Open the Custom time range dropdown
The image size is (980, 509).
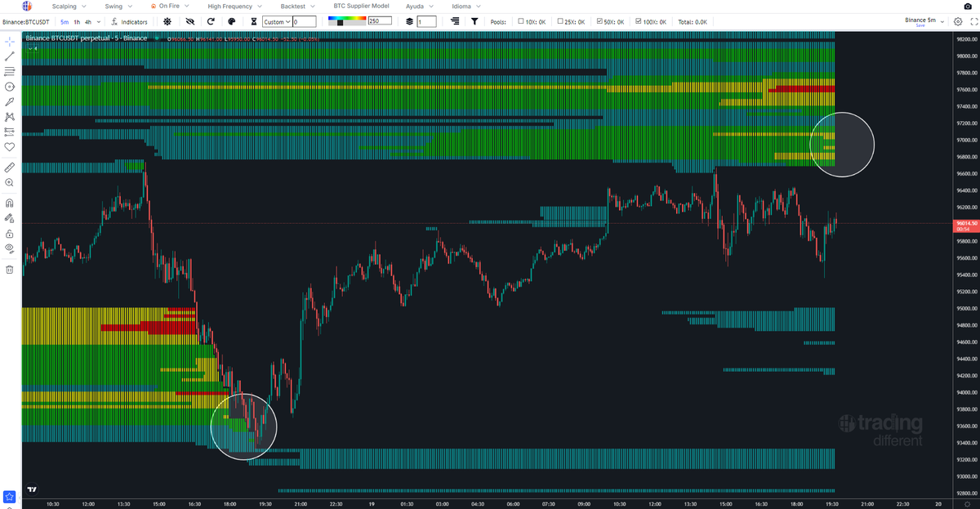[x=277, y=21]
